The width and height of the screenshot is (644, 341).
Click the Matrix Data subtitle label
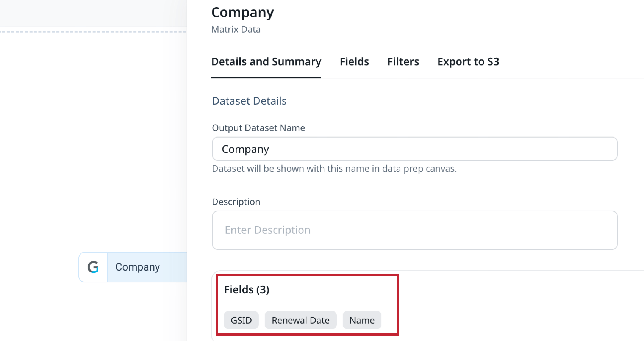click(236, 29)
